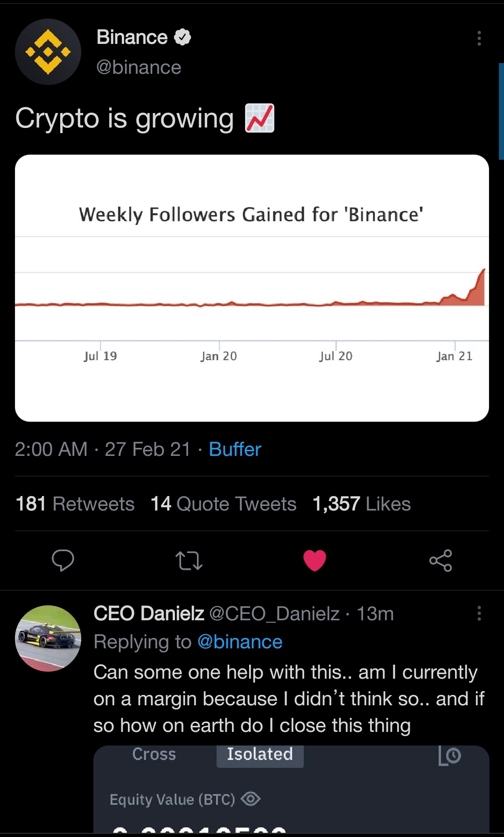Open Binance tweet three-dot menu
This screenshot has width=504, height=837.
[x=479, y=38]
